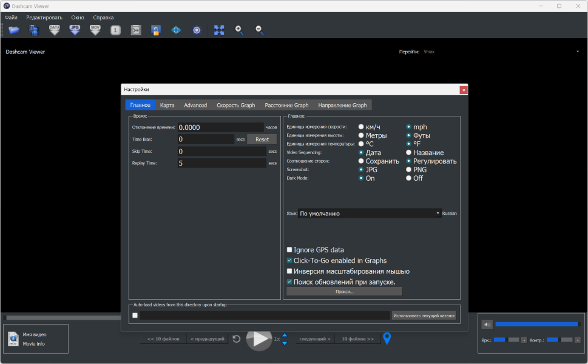Viewport: 588px width, 364px height.
Task: Increase playback speed with up arrow
Action: point(285,335)
